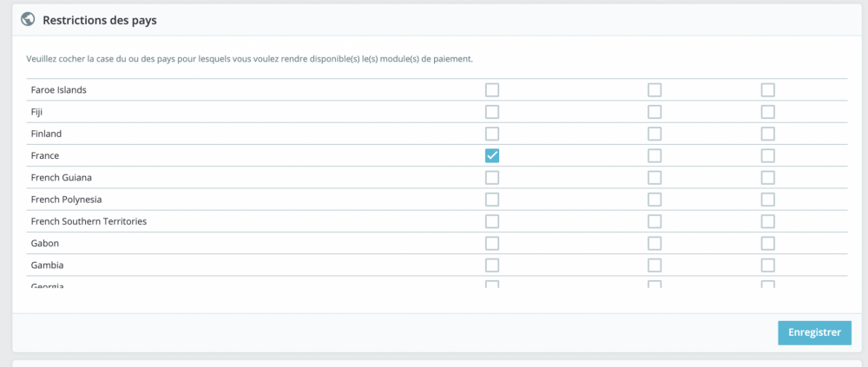Check Gabon last-column checkbox
Image resolution: width=868 pixels, height=367 pixels.
[x=767, y=243]
